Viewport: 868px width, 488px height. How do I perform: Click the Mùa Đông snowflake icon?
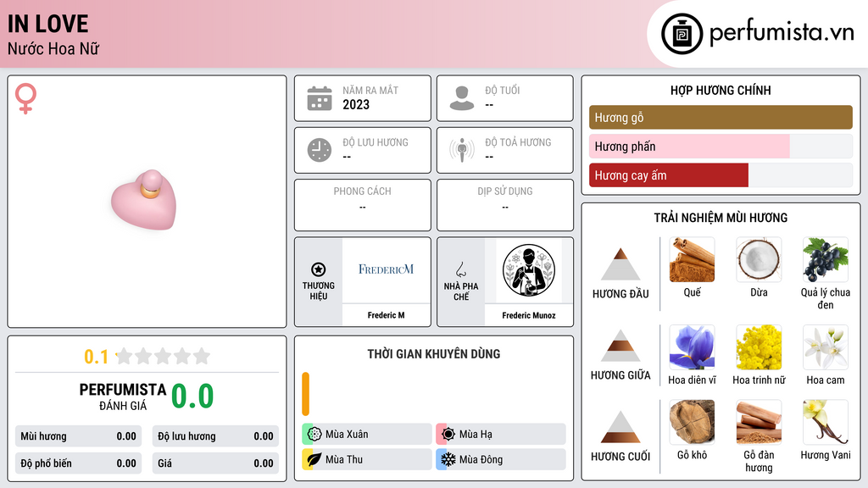[x=448, y=459]
